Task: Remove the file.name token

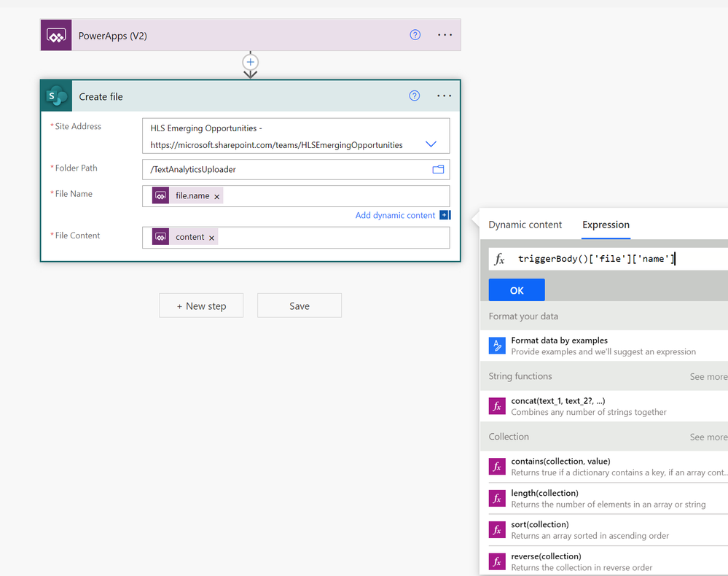Action: (217, 196)
